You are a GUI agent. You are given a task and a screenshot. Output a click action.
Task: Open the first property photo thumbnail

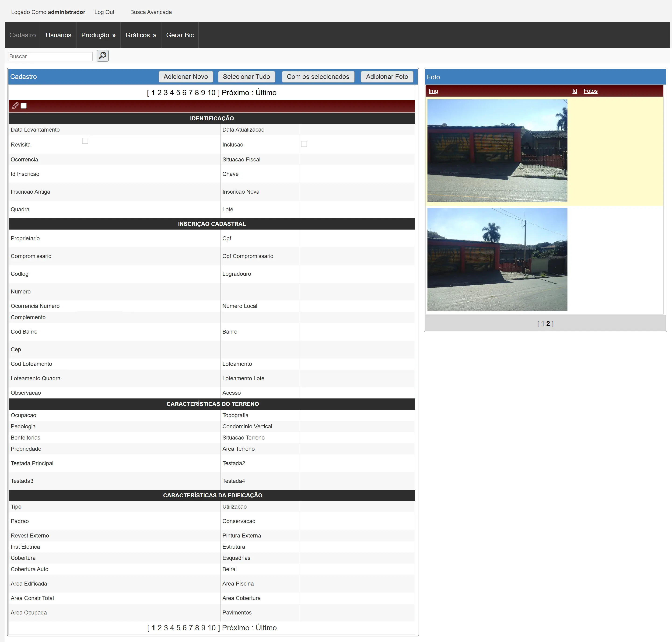[x=497, y=150]
